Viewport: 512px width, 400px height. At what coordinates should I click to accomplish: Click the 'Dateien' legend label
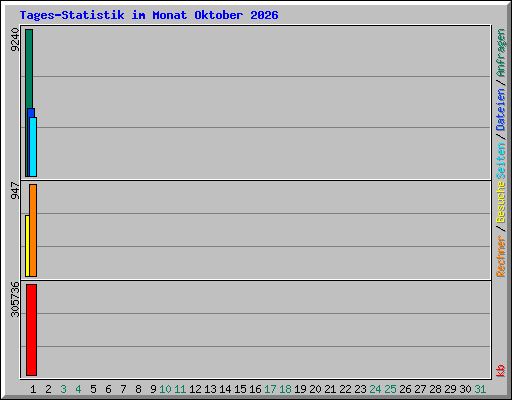click(x=500, y=110)
